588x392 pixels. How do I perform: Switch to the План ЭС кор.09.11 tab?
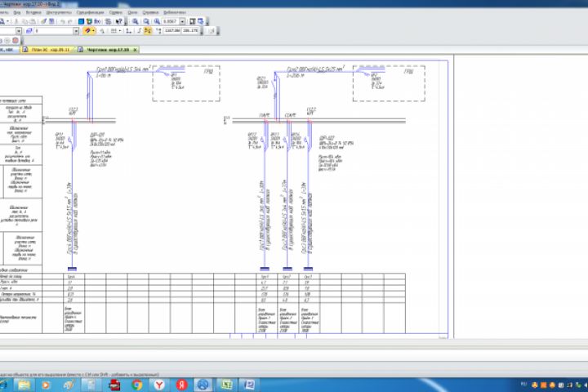tap(47, 50)
